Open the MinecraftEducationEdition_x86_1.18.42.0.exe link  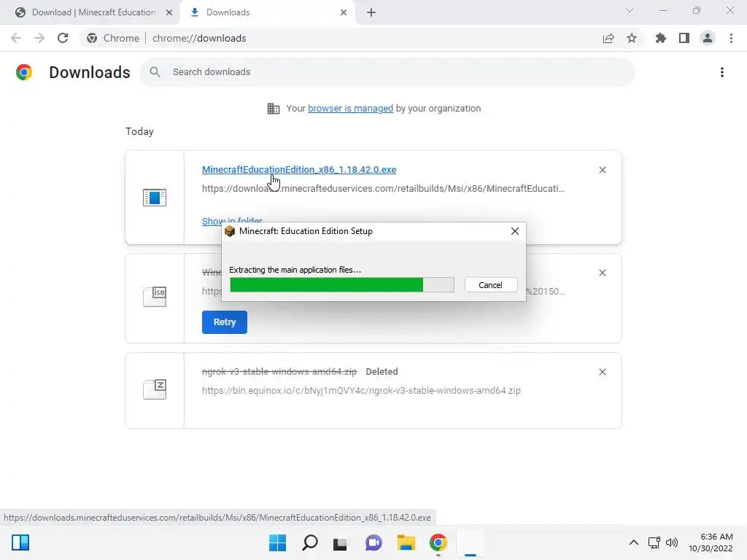(x=299, y=169)
